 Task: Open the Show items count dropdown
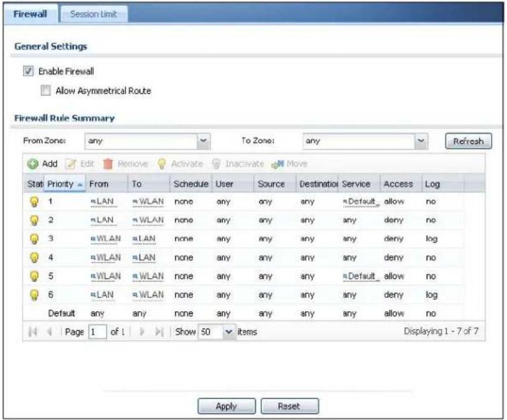click(229, 332)
